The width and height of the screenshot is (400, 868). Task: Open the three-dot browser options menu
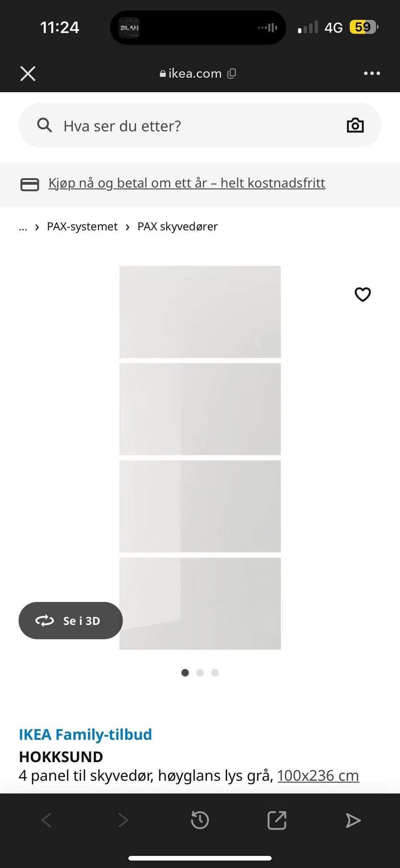[x=372, y=73]
